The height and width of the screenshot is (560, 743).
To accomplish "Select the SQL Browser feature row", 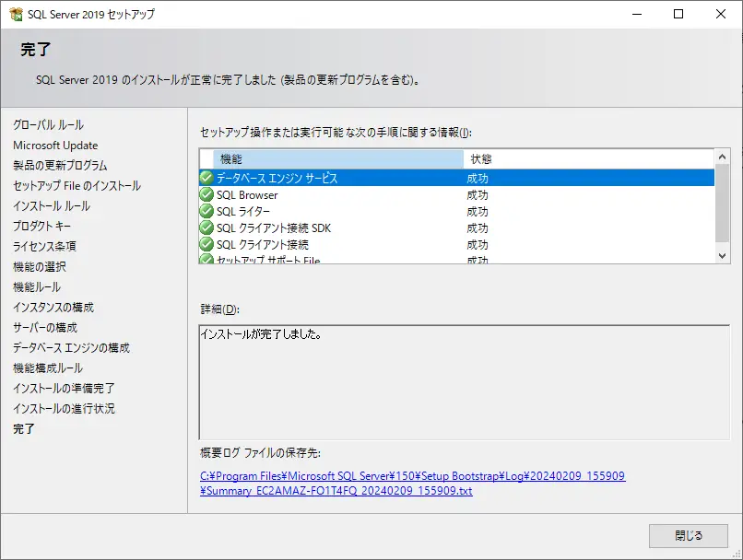I will (457, 194).
